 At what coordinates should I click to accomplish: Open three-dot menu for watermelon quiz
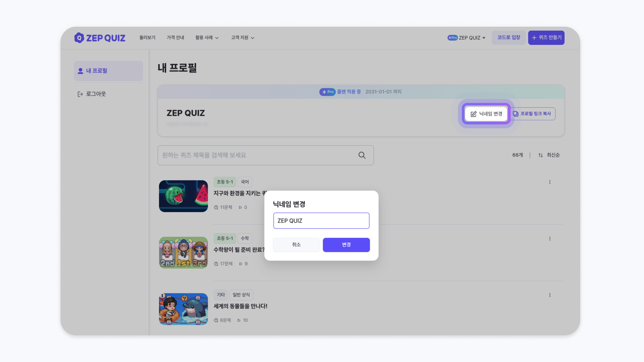pyautogui.click(x=550, y=182)
